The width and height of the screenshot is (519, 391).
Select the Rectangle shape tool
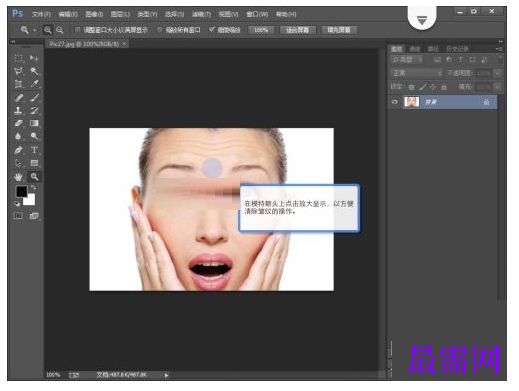(34, 163)
